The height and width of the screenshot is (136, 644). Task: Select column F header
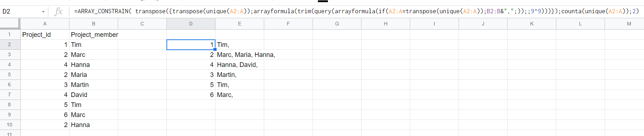click(x=288, y=24)
